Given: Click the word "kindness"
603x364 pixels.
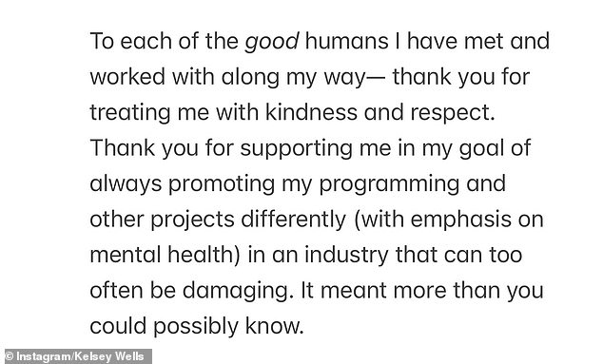Looking at the screenshot, I should 311,112.
